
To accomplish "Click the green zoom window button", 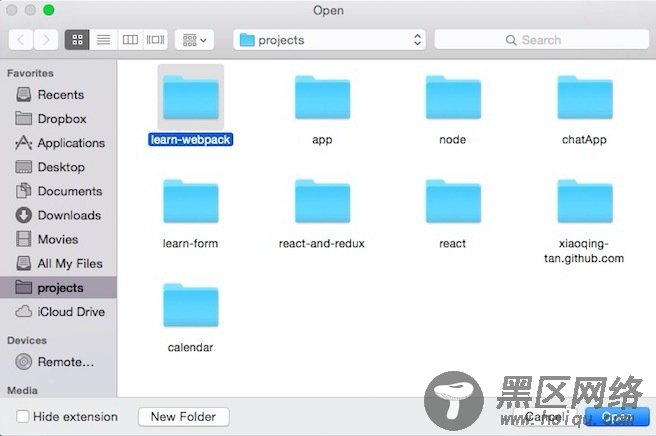I will click(49, 10).
